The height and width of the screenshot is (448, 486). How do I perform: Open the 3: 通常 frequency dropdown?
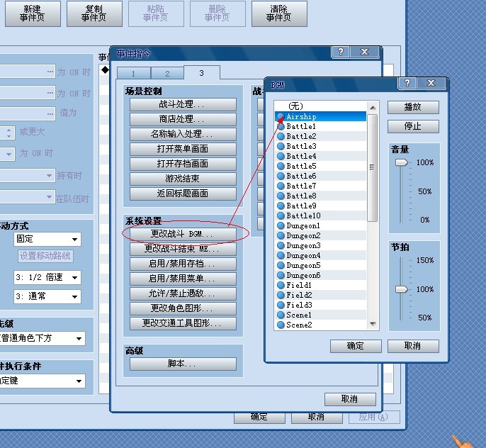pos(47,297)
